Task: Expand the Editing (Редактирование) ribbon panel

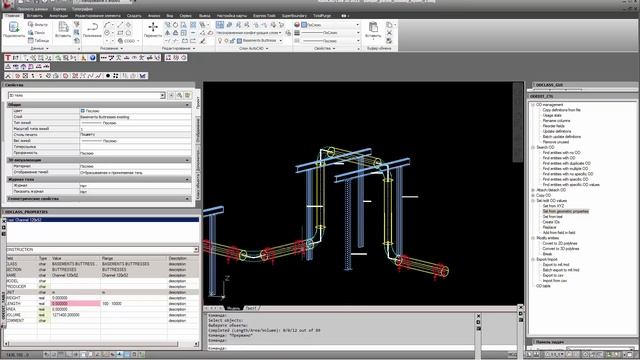Action: pos(178,48)
